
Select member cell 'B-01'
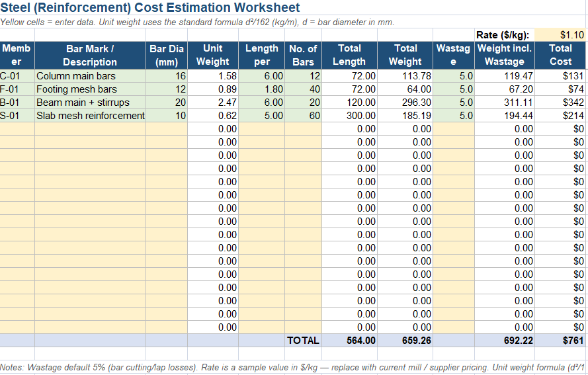(17, 103)
